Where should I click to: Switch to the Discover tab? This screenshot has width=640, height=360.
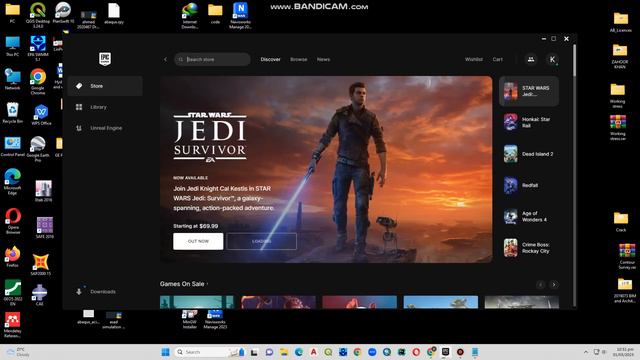pyautogui.click(x=271, y=60)
